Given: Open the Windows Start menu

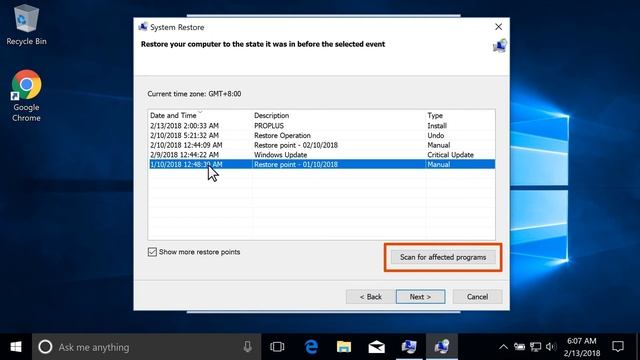Looking at the screenshot, I should (16, 347).
